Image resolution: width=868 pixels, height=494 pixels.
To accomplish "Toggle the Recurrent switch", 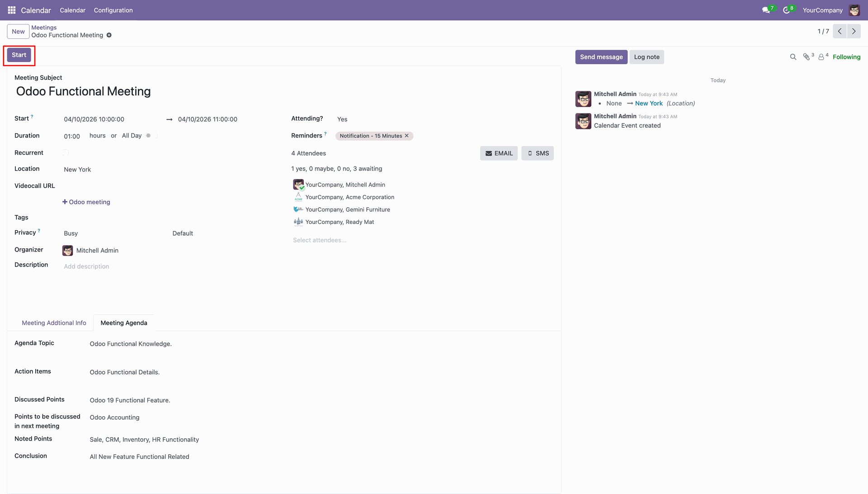I will [x=66, y=153].
